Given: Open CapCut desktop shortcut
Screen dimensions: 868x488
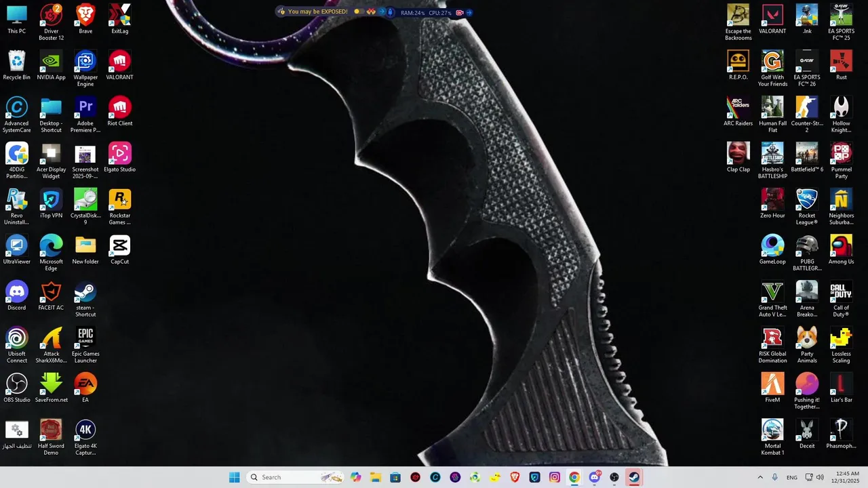Looking at the screenshot, I should tap(120, 250).
